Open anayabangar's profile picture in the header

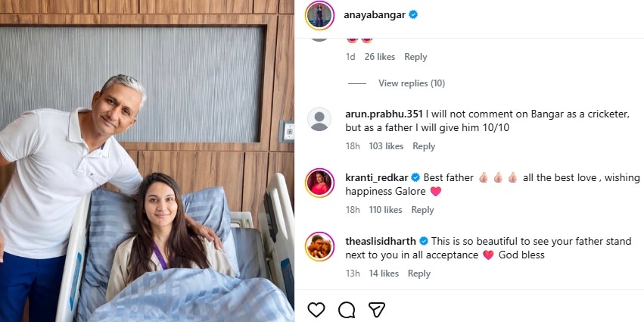tap(319, 14)
